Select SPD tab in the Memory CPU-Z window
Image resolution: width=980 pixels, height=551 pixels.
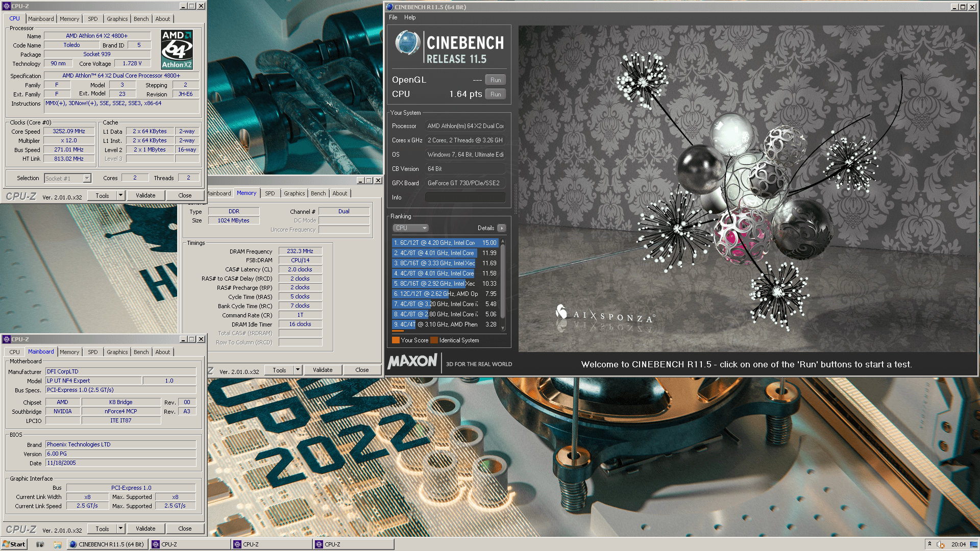[270, 193]
